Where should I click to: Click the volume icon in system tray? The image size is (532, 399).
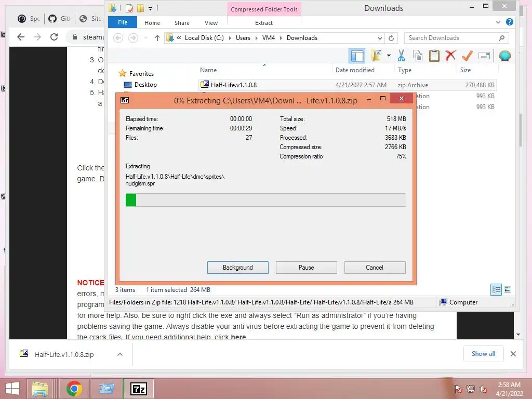[483, 389]
